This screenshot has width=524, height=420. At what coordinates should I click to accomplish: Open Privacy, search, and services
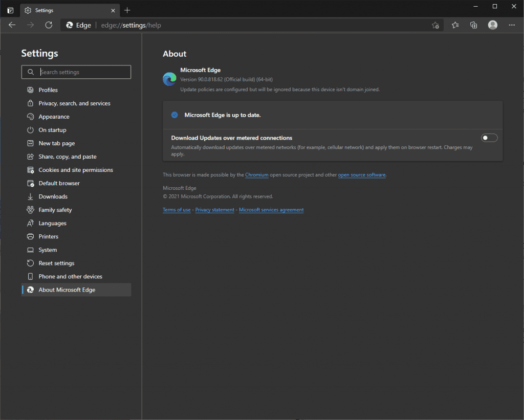tap(76, 103)
